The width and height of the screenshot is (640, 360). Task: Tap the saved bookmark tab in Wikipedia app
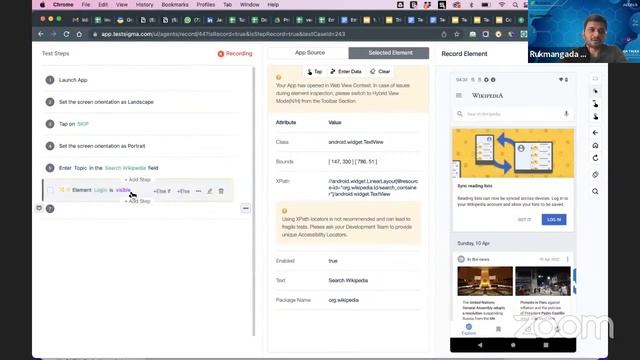pyautogui.click(x=498, y=329)
